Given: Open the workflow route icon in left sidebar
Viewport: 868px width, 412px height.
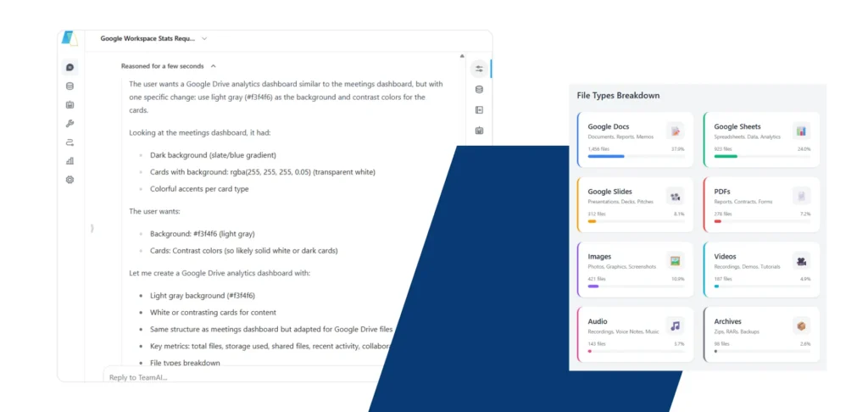Looking at the screenshot, I should [x=70, y=142].
